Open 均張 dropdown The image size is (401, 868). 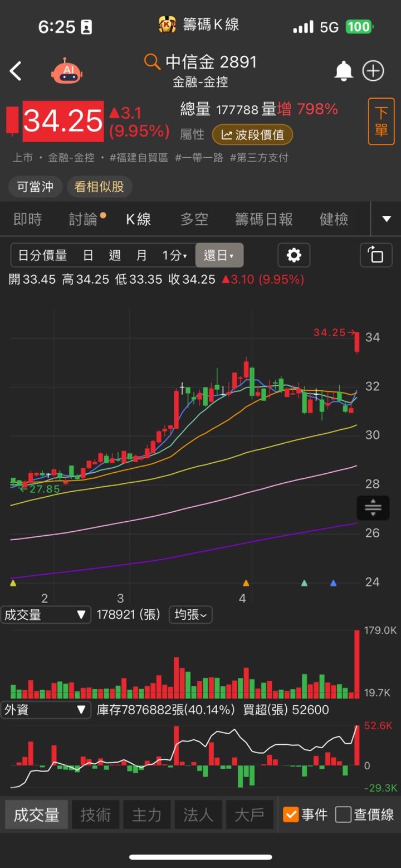click(x=190, y=615)
